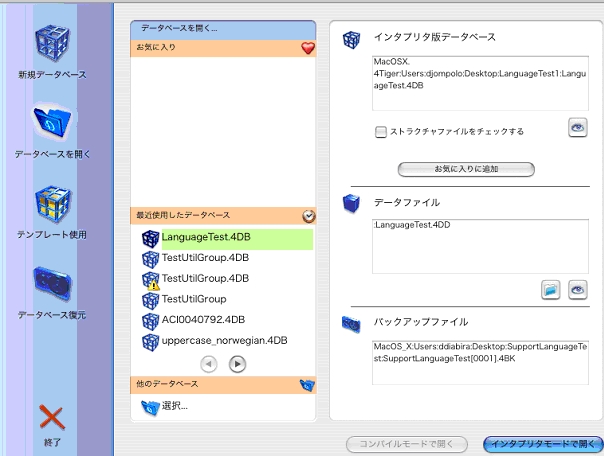
Task: Toggle eye icon under データファイル box
Action: point(577,289)
